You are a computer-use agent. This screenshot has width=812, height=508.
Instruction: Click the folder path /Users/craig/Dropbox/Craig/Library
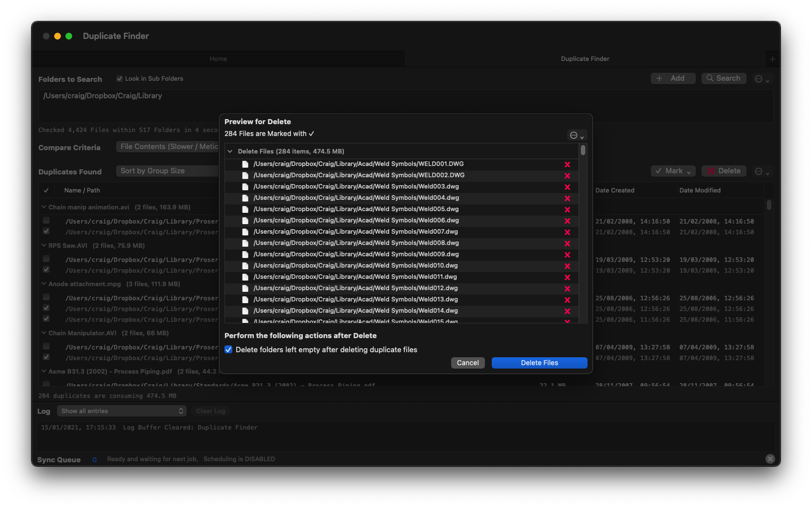coord(103,96)
